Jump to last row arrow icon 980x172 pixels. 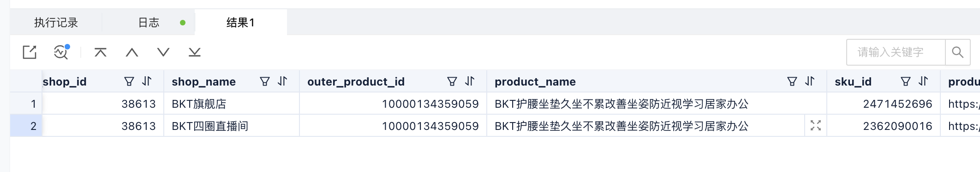[x=195, y=52]
